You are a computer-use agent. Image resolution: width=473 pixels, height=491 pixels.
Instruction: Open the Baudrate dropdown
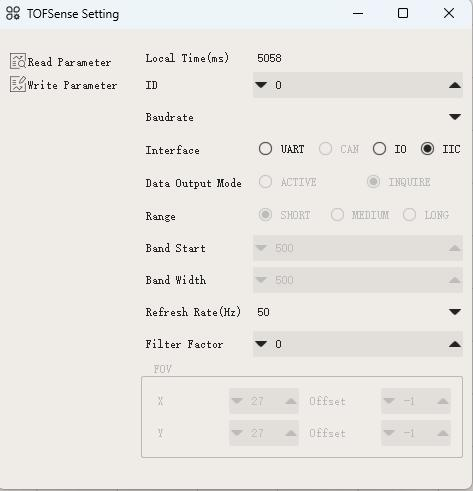(x=455, y=117)
